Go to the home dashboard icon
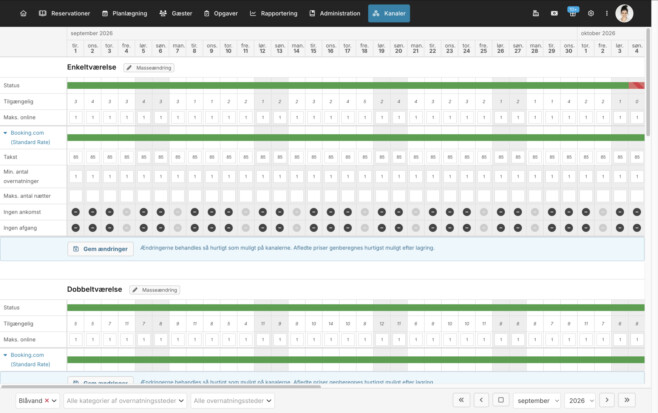The image size is (658, 413). coord(24,13)
